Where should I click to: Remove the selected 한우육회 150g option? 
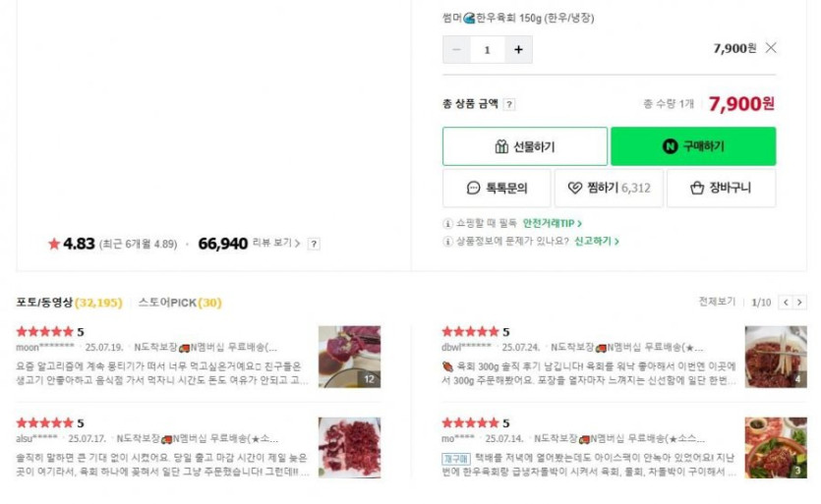(x=771, y=47)
